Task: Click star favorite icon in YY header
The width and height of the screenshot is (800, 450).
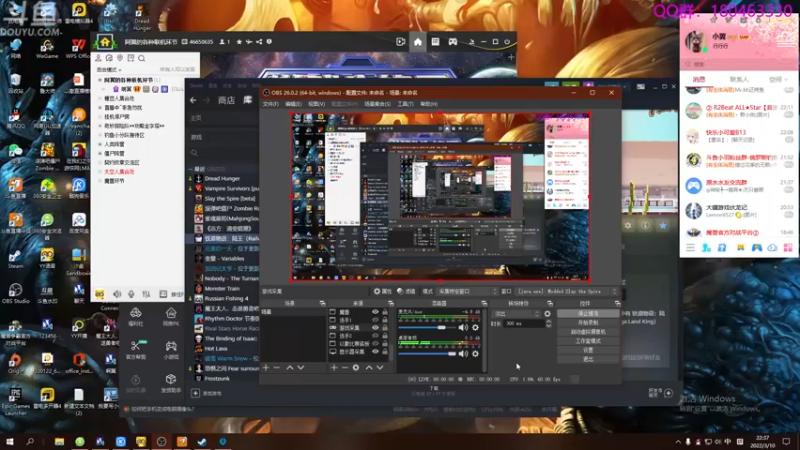Action: 239,42
